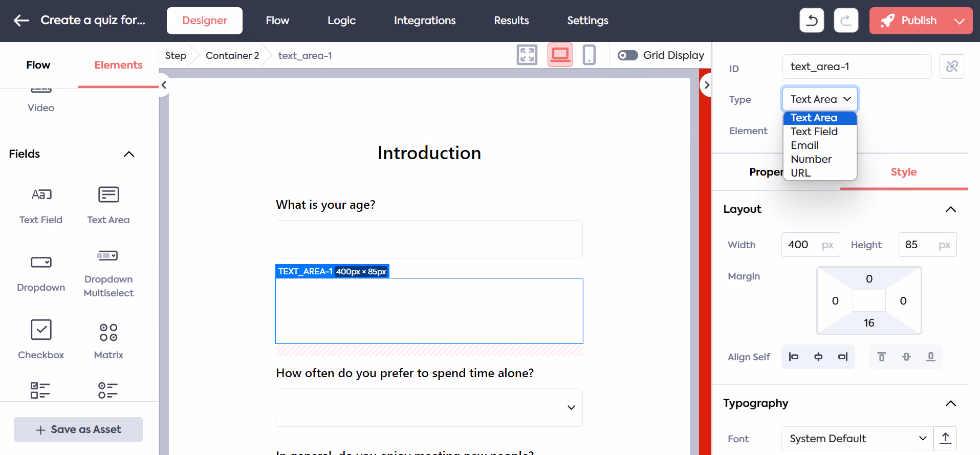Choose Number from Type list
The image size is (980, 455).
point(820,159)
